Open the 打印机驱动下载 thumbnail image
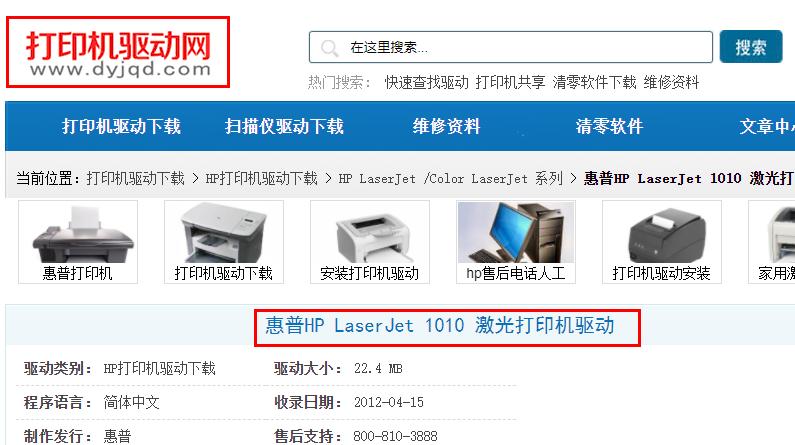Screen dimensions: 795x445 click(224, 242)
